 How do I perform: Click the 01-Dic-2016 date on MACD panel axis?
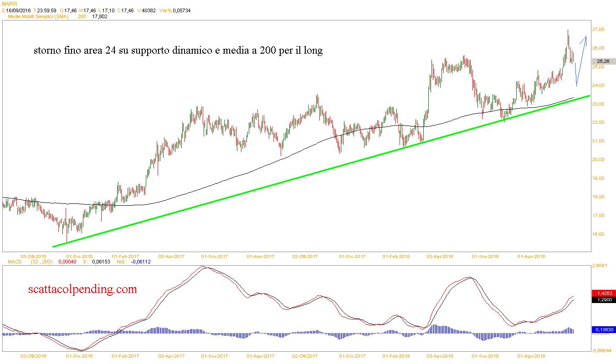(79, 356)
